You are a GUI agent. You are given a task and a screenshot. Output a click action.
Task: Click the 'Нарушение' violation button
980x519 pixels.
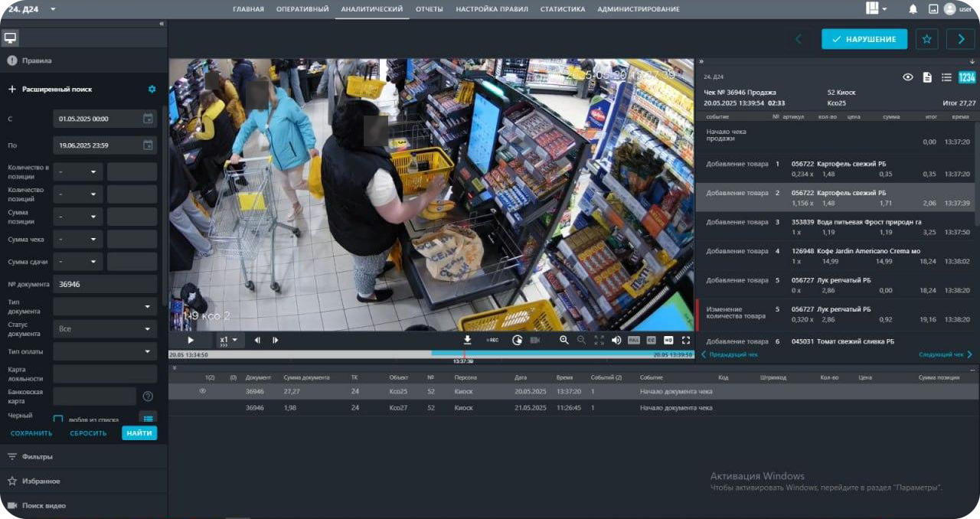(x=864, y=39)
